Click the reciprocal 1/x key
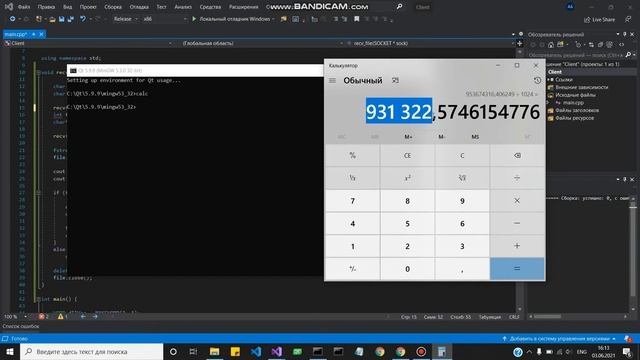Screen dimensions: 640x360 (x=353, y=178)
